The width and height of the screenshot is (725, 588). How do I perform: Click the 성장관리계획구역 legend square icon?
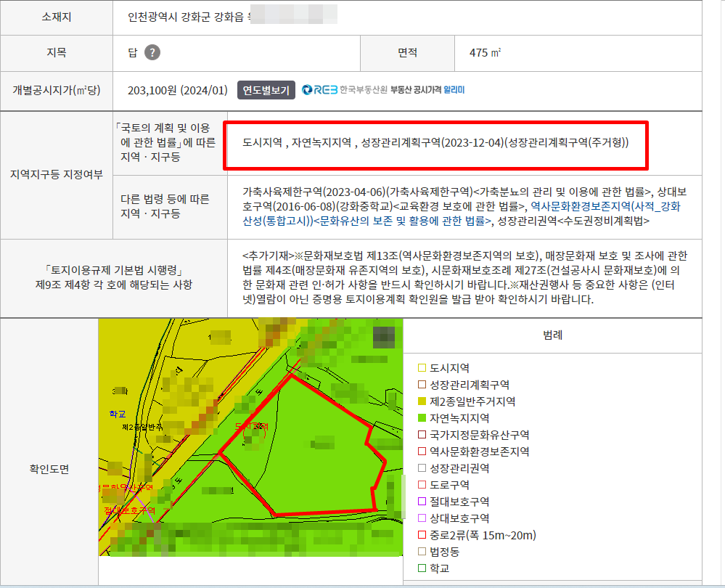point(422,385)
